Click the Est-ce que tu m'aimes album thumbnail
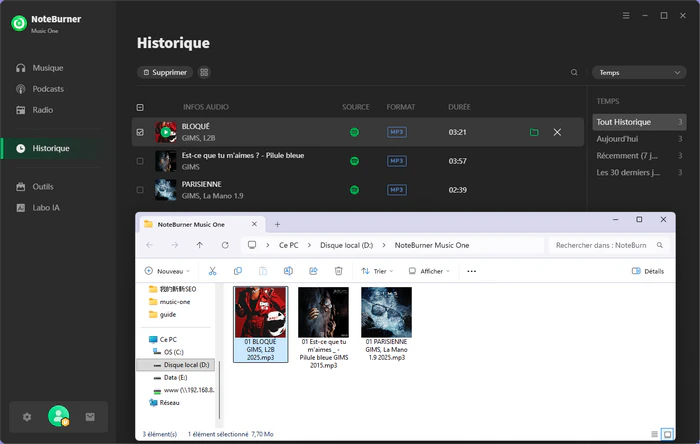This screenshot has width=700, height=444. coord(166,161)
